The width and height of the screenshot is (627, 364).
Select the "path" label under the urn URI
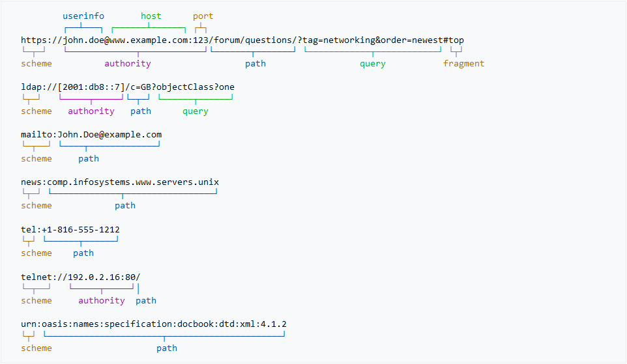coord(166,348)
